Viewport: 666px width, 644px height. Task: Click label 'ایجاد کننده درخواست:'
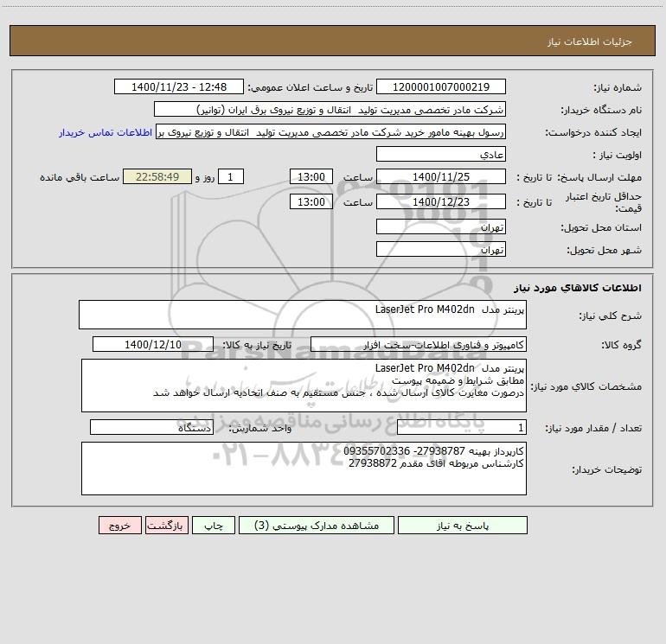(593, 133)
